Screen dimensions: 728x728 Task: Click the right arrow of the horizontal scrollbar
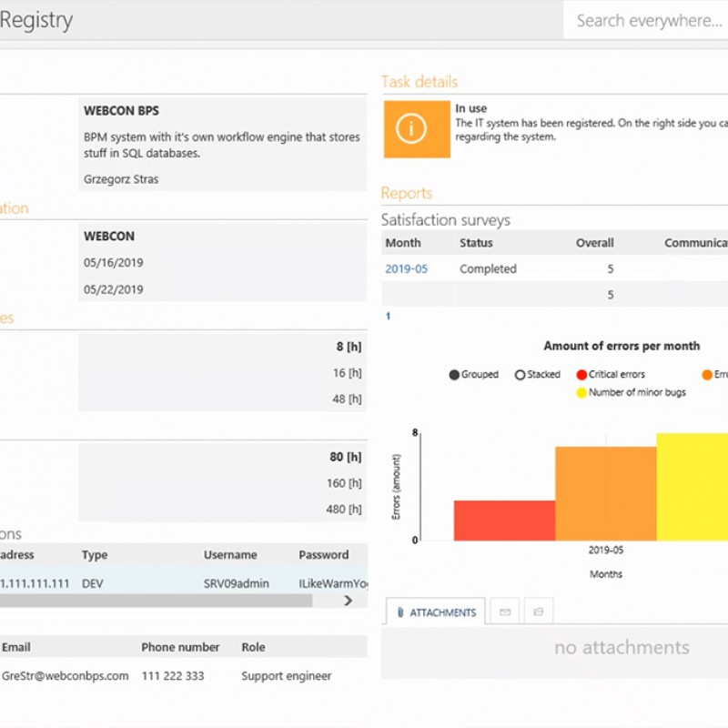point(348,601)
